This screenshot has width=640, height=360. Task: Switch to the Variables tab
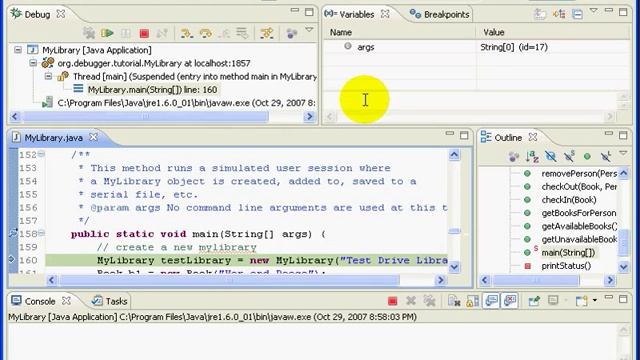pyautogui.click(x=356, y=14)
